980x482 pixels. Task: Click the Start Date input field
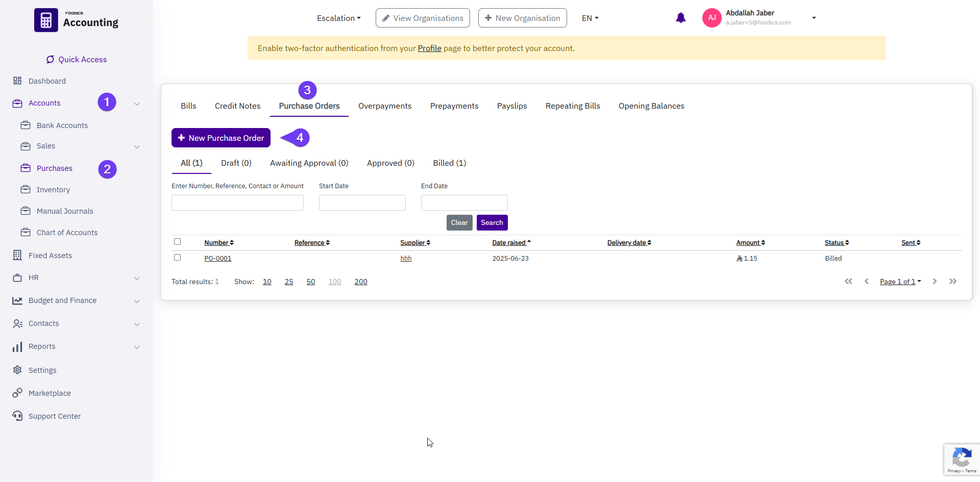point(362,202)
